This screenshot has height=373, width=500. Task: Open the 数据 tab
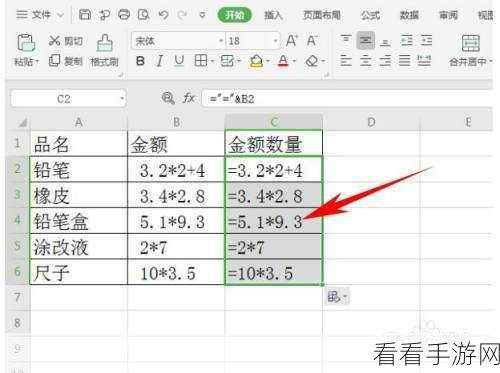pos(409,15)
